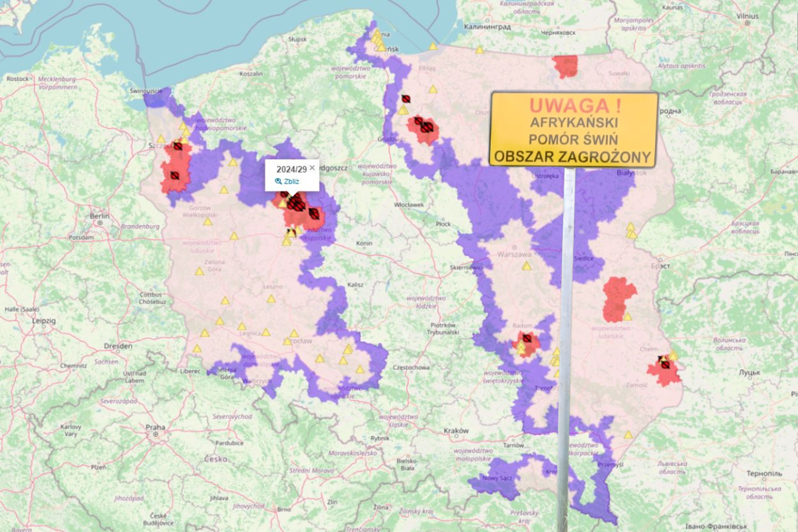Click the magnifier icon beside Zbliż

pos(279,181)
